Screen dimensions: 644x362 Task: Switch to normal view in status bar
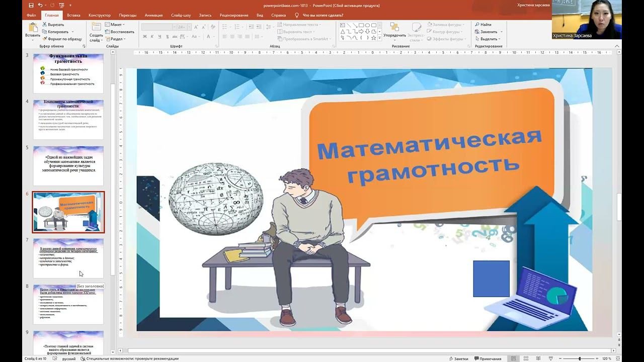point(513,358)
